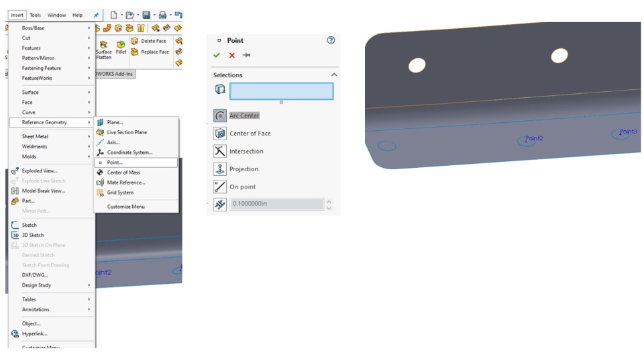The width and height of the screenshot is (644, 355).
Task: Select Mate Reference... entry
Action: point(136,183)
